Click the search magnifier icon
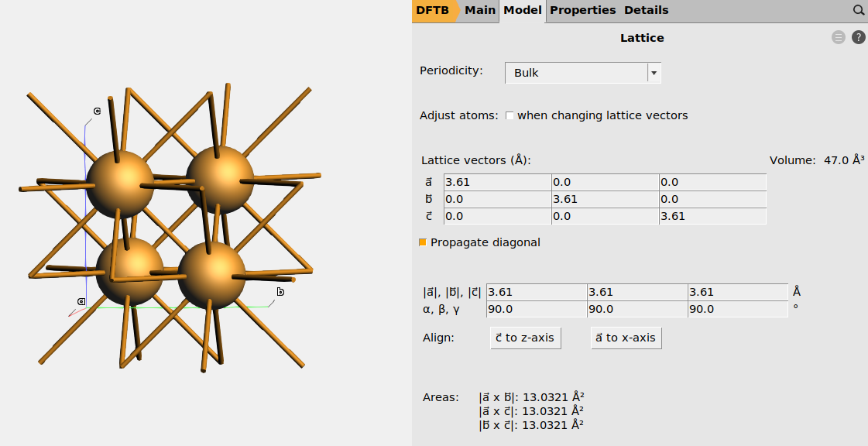868x446 pixels. pyautogui.click(x=858, y=11)
